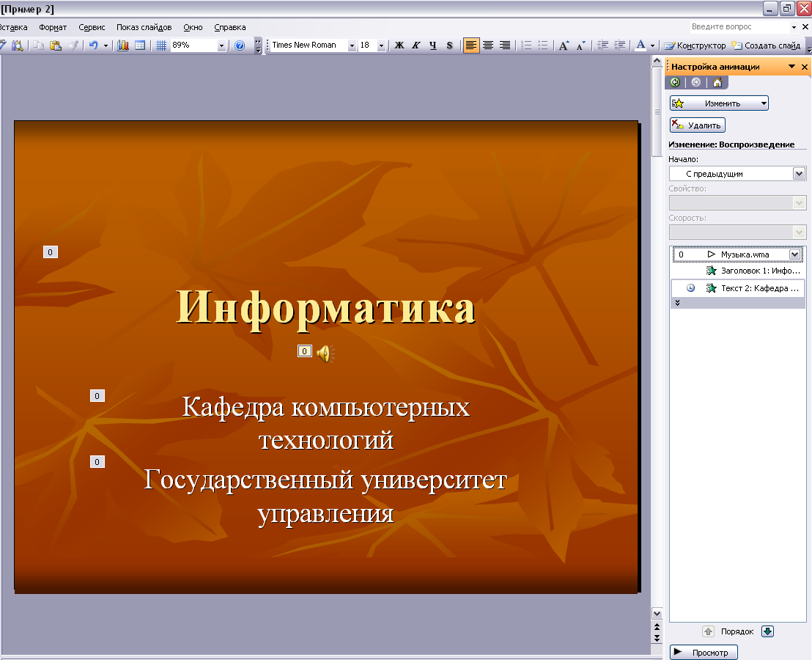Select the Format Painter brush icon
Screen dimensions: 812x660
pyautogui.click(x=73, y=45)
